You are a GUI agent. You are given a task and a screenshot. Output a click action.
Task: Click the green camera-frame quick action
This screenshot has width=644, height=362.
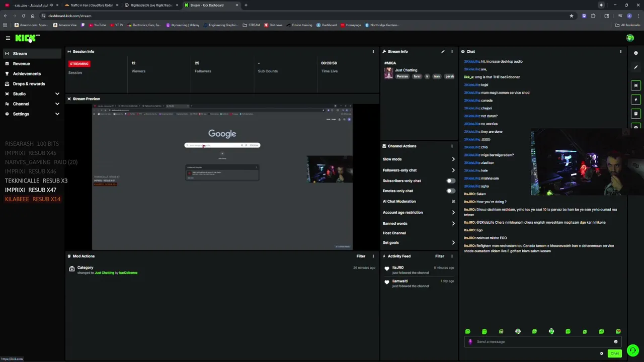click(636, 85)
